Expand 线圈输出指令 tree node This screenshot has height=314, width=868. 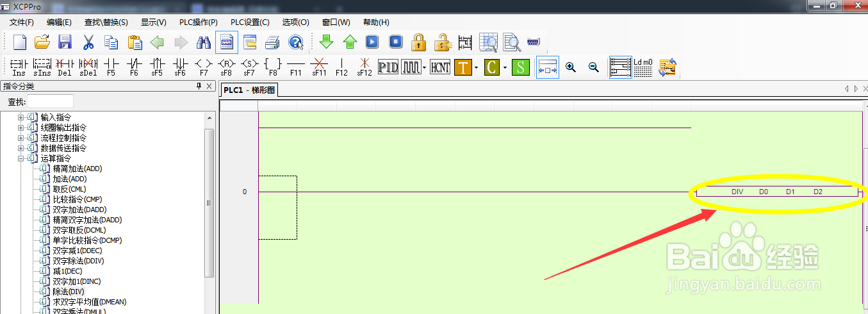tap(20, 128)
